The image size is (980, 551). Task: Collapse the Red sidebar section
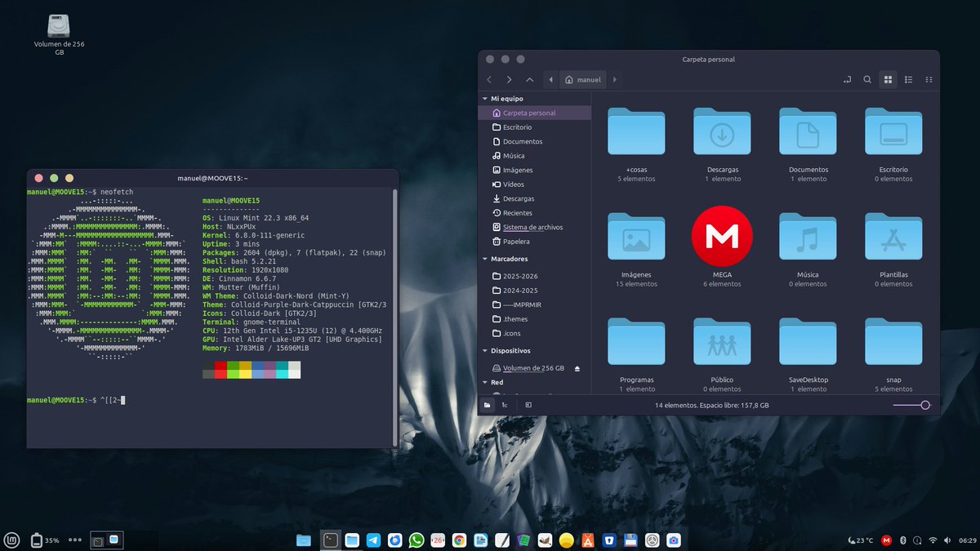point(484,382)
